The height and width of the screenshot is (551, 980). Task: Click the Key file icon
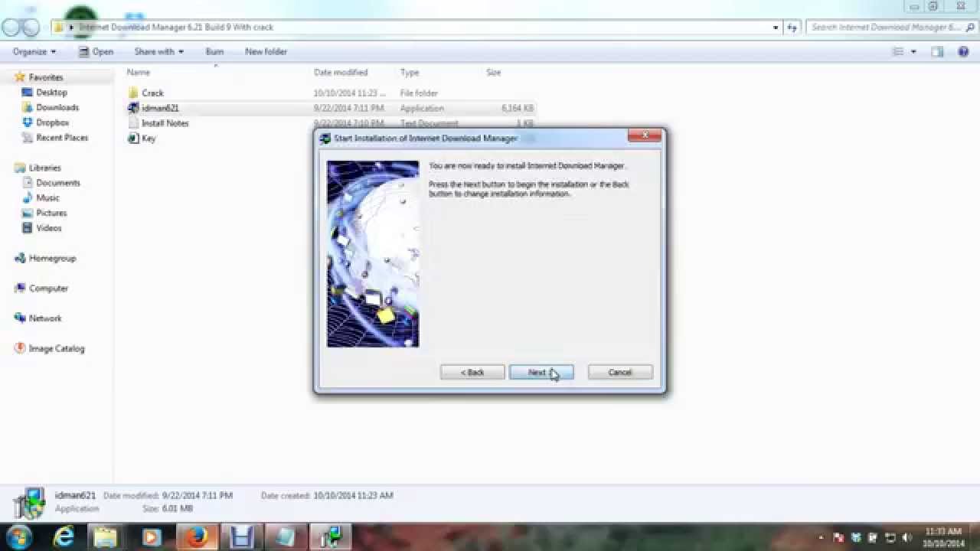click(x=133, y=139)
